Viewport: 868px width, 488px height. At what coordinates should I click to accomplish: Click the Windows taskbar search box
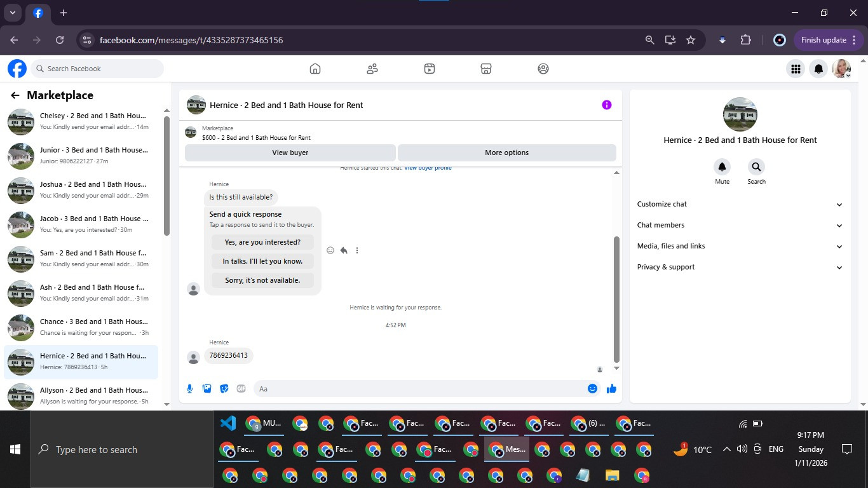(x=122, y=449)
